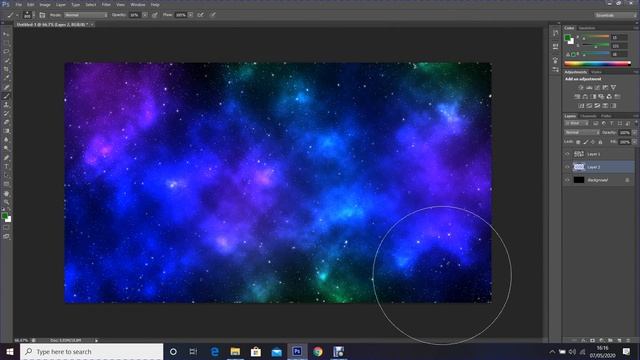Select the Rectangle shape tool
The width and height of the screenshot is (640, 360).
coord(6,184)
